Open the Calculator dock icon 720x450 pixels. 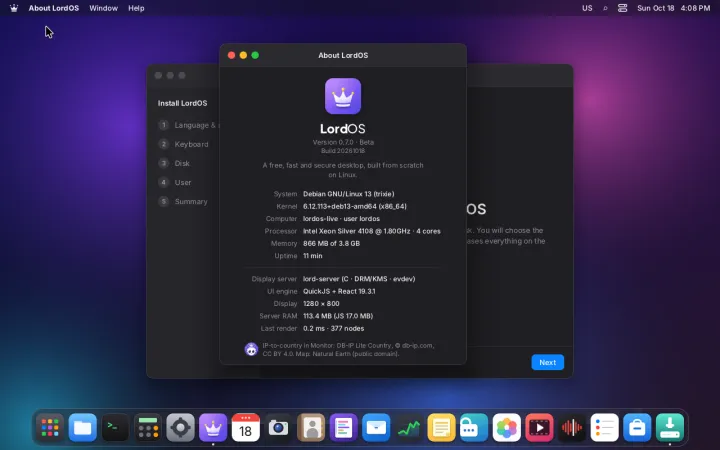point(148,428)
